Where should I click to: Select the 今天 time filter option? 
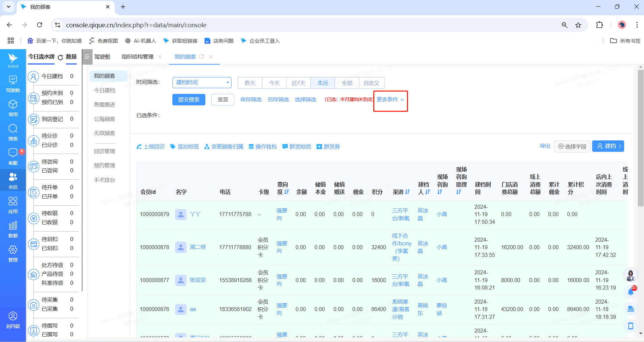click(x=274, y=83)
